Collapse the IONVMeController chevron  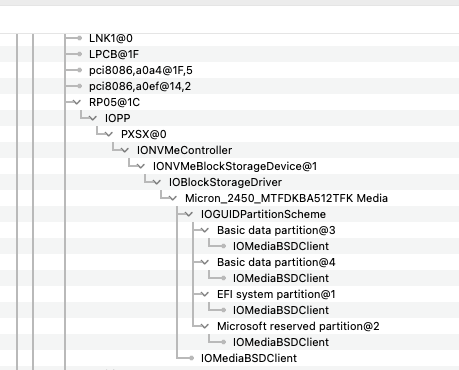pos(125,150)
